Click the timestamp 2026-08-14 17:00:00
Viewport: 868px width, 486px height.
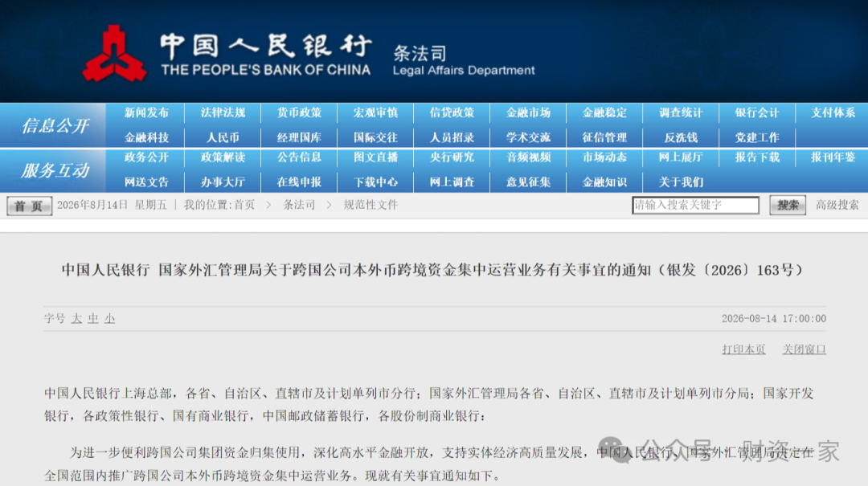(774, 319)
